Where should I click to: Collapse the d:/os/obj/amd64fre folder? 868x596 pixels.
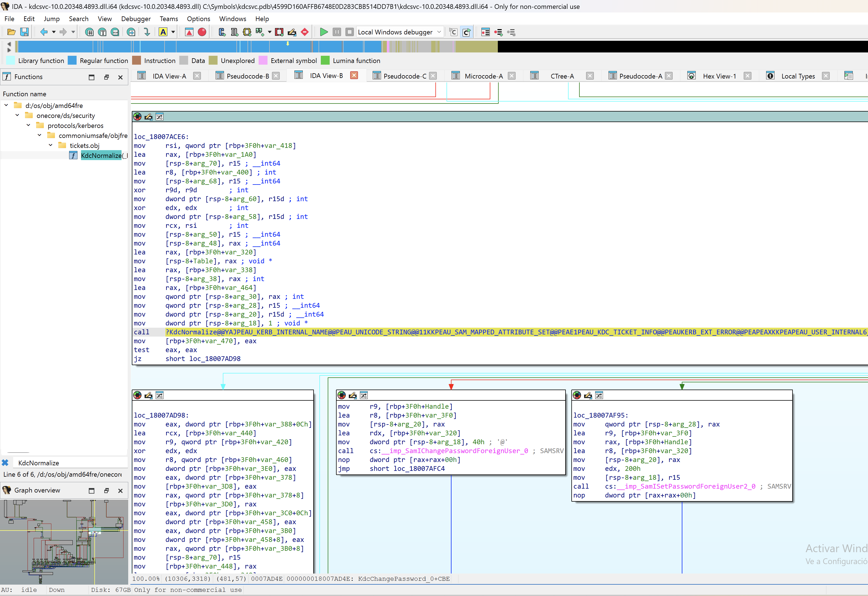6,105
